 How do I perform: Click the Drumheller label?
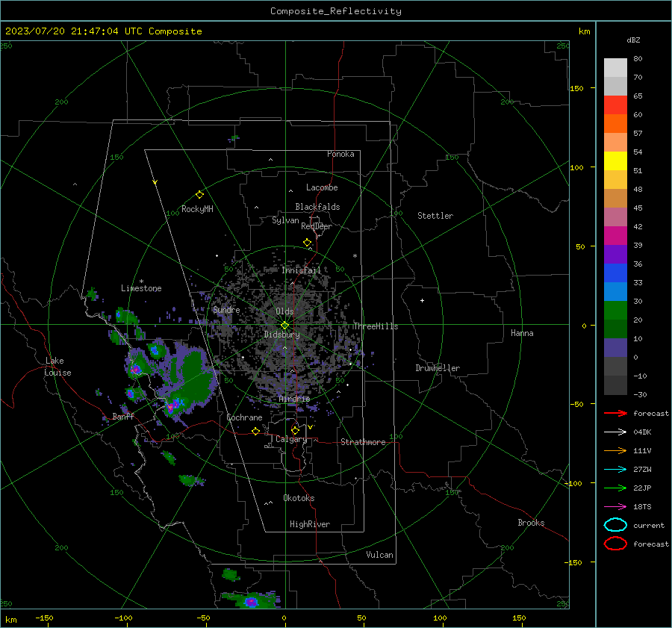[438, 368]
